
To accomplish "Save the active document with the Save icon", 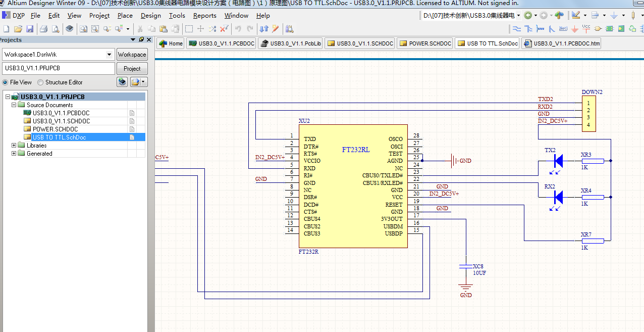I will (x=29, y=29).
